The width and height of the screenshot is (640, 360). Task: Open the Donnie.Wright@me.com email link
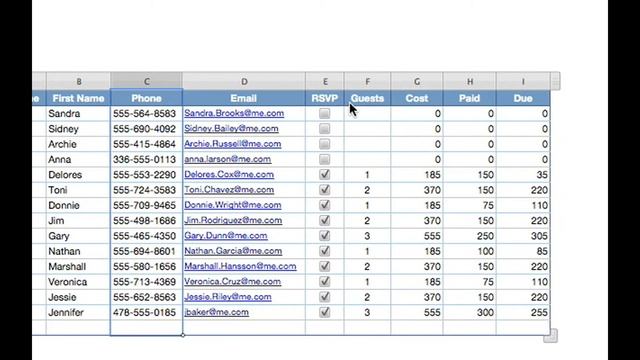(233, 205)
